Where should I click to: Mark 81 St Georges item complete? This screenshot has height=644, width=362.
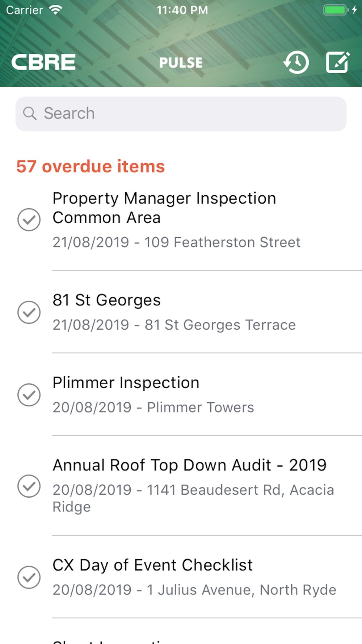(x=29, y=312)
